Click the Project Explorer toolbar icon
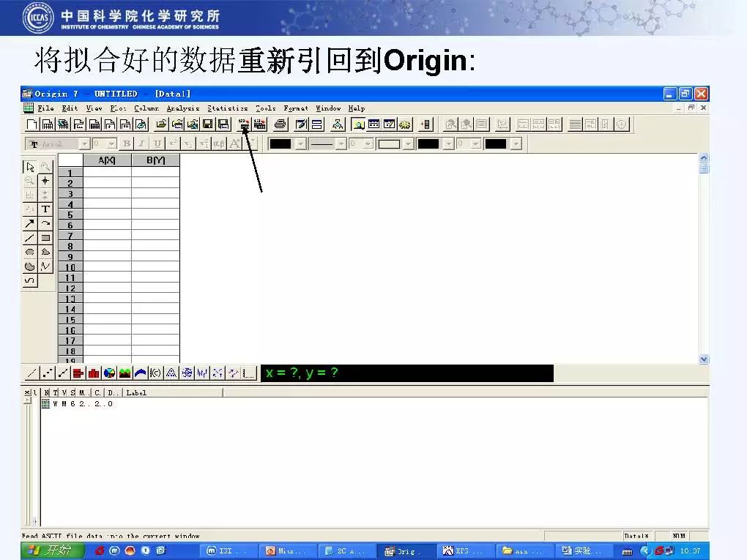 358,124
